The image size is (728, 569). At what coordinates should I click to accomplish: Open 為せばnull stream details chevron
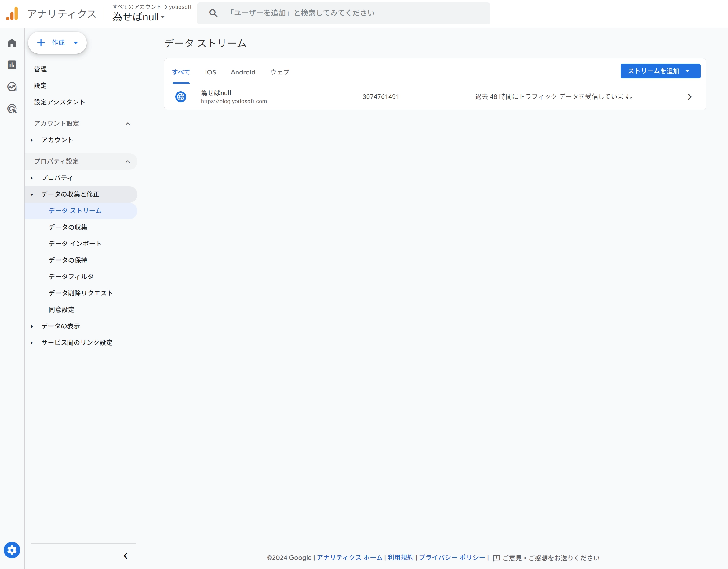(x=689, y=97)
